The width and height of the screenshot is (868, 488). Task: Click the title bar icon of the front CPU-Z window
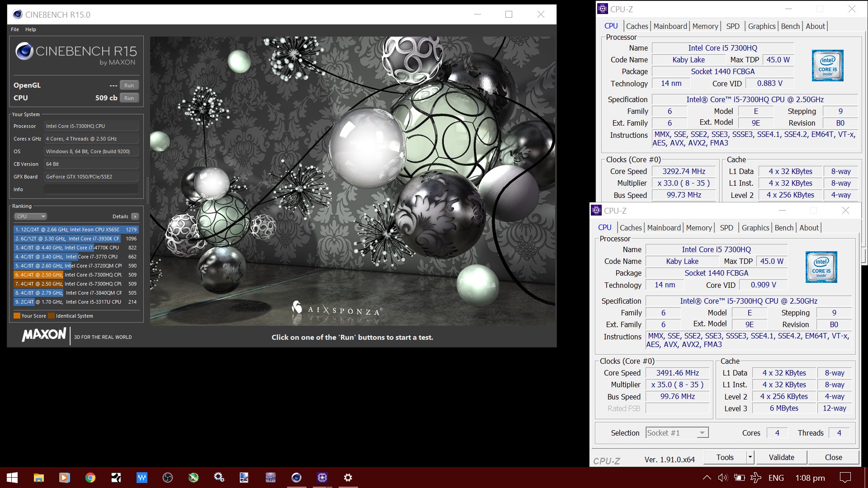point(596,211)
